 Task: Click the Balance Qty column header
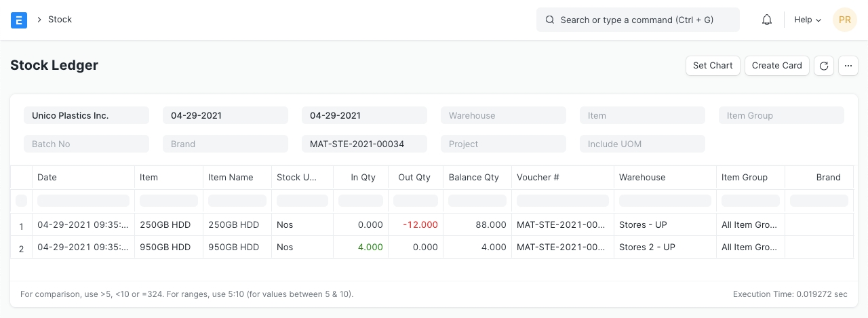474,178
